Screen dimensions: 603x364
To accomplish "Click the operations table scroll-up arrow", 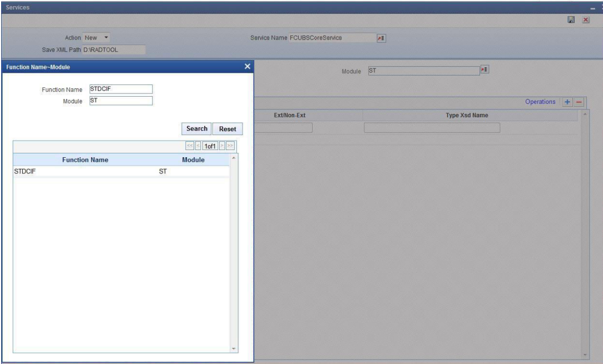I will [x=585, y=114].
